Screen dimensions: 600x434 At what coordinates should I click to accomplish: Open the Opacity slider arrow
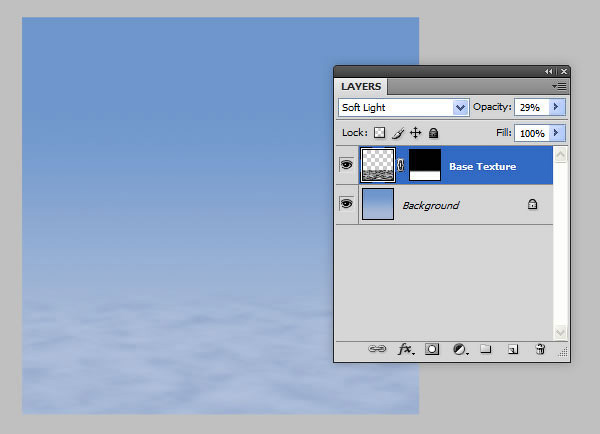pyautogui.click(x=557, y=107)
